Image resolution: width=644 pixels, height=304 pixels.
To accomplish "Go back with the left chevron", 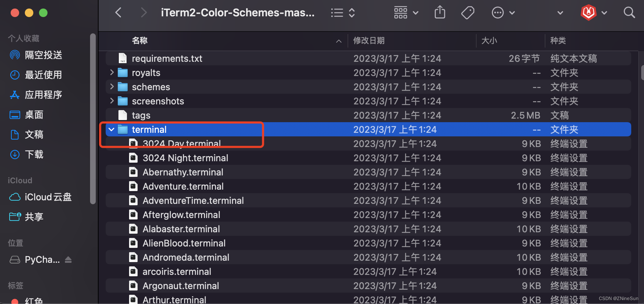I will click(x=118, y=13).
